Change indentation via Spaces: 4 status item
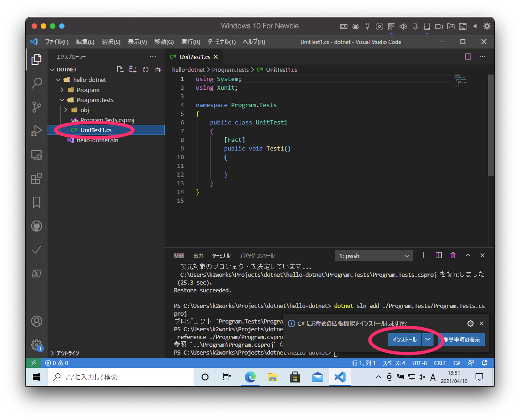This screenshot has height=420, width=520. tap(394, 363)
